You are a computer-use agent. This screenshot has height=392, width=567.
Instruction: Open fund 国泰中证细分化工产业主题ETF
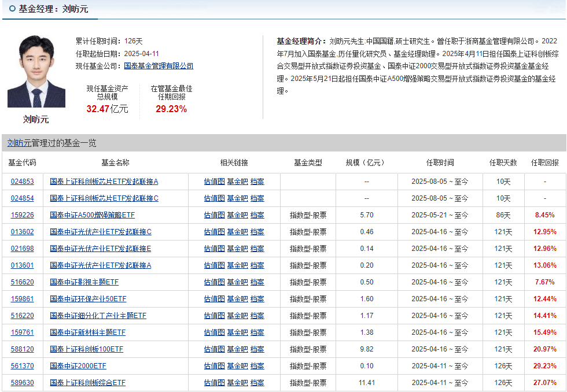pos(98,316)
